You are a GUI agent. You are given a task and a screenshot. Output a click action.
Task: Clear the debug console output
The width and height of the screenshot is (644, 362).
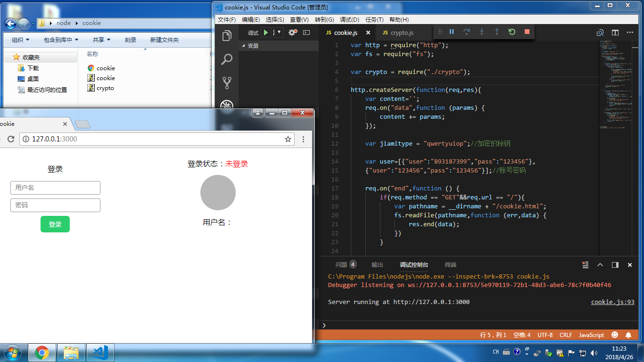[x=585, y=265]
